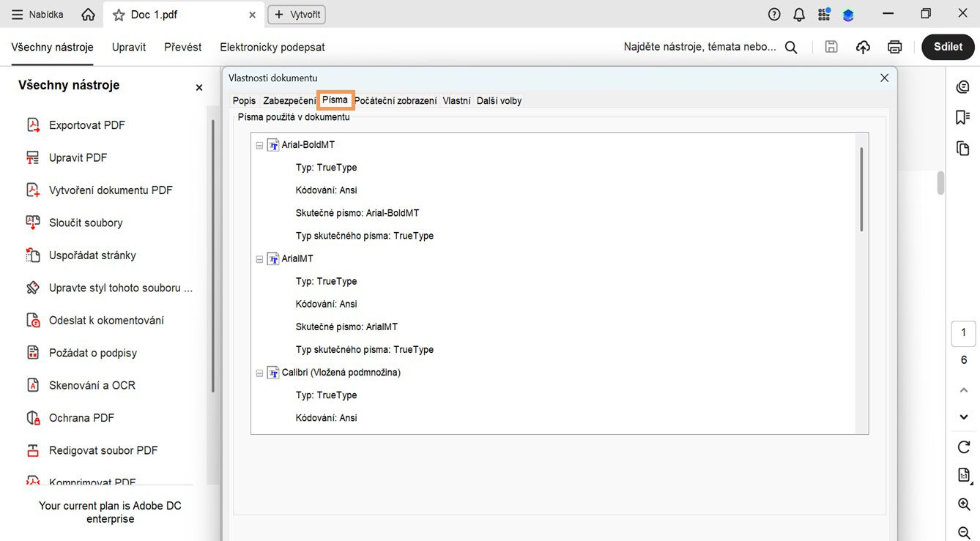The image size is (980, 541).
Task: Open the account profile icon
Action: (x=848, y=15)
